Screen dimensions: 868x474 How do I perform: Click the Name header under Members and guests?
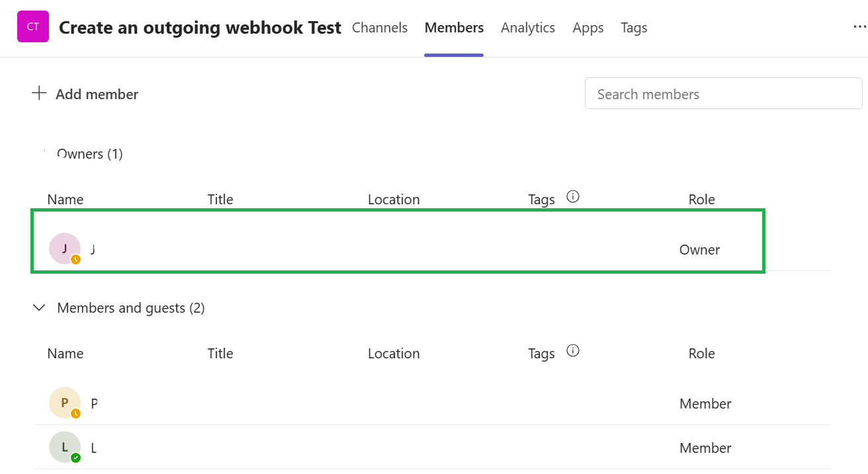(65, 354)
